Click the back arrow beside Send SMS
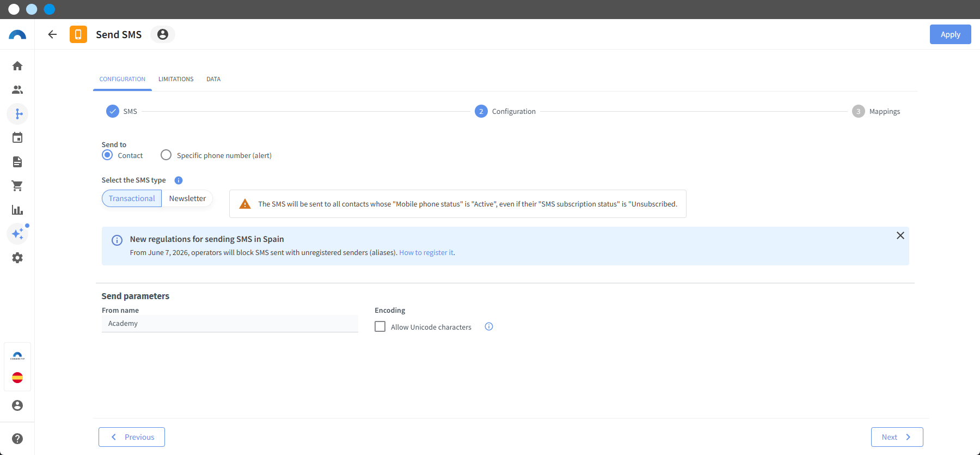This screenshot has height=455, width=980. 52,34
